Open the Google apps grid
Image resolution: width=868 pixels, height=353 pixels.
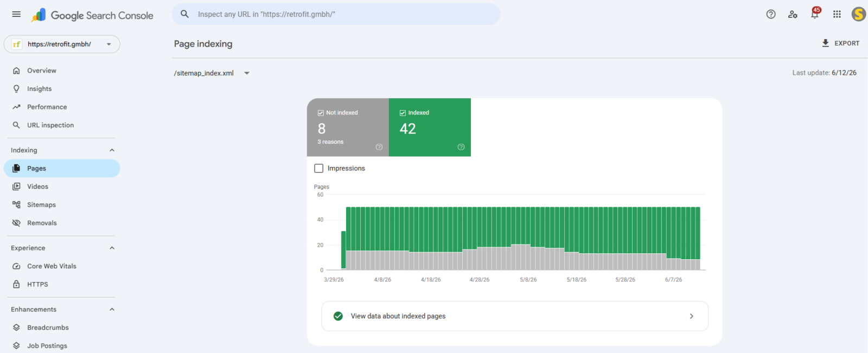pos(837,14)
